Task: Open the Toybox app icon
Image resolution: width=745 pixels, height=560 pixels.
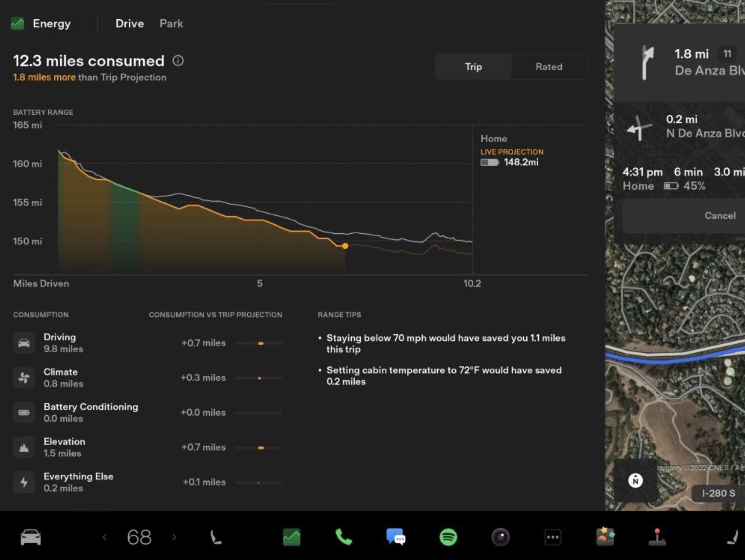Action: tap(605, 537)
